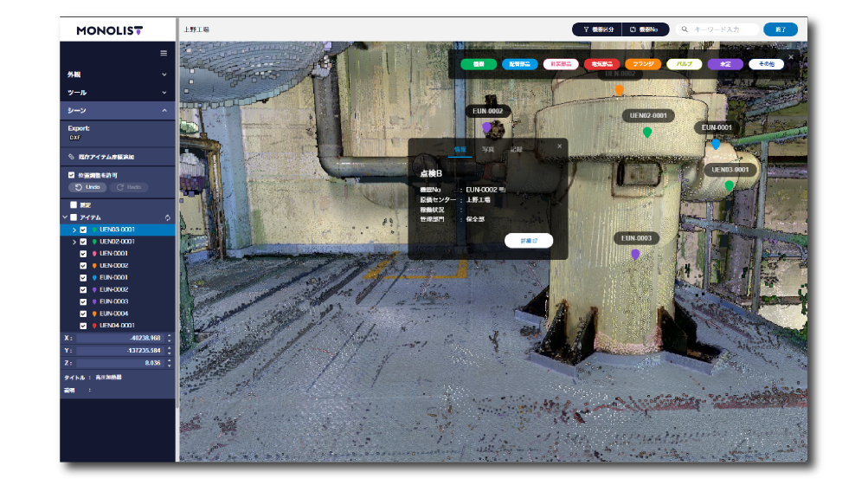The image size is (868, 479).
Task: Increase the X coordinate with stepper
Action: point(169,335)
